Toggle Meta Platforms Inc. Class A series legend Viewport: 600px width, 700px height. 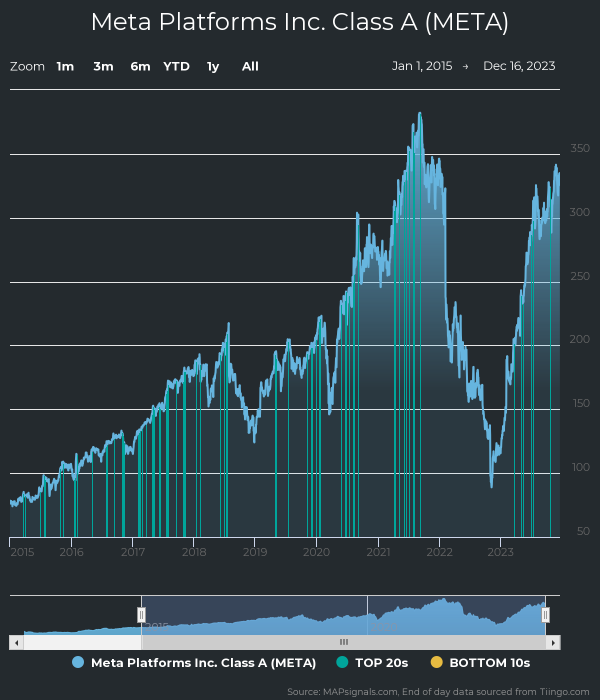(x=194, y=662)
